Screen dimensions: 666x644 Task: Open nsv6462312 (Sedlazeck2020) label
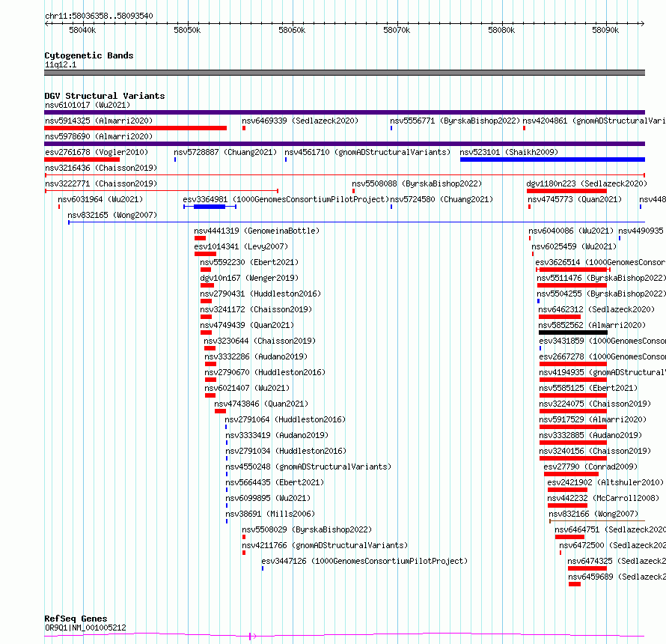point(596,309)
